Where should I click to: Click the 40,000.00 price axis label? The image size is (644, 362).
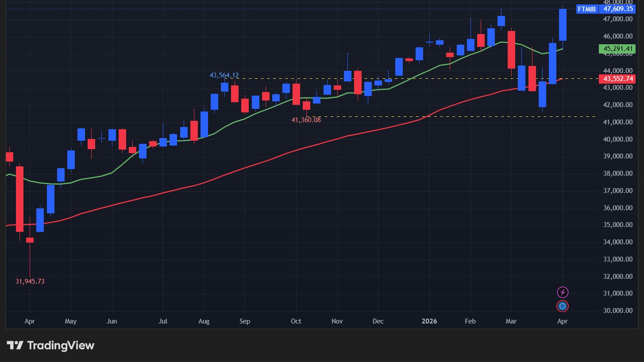pos(617,139)
